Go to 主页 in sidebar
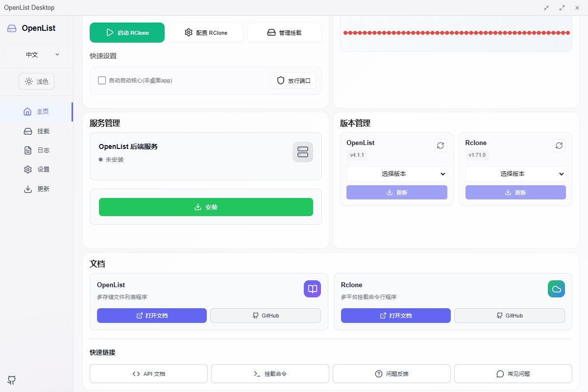This screenshot has width=588, height=392. coord(36,112)
